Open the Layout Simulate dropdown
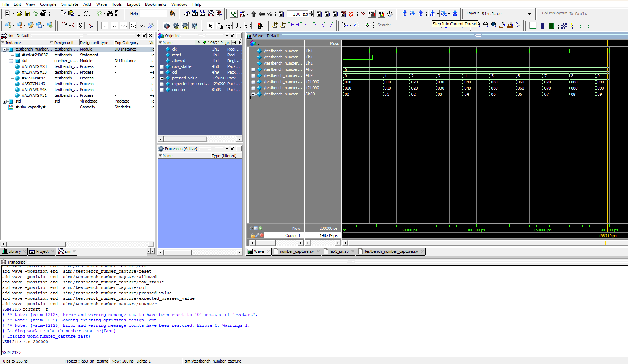This screenshot has height=364, width=628. [x=529, y=14]
